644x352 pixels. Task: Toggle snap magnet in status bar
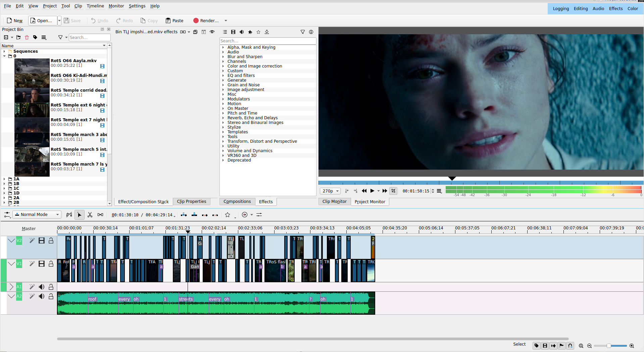[570, 346]
